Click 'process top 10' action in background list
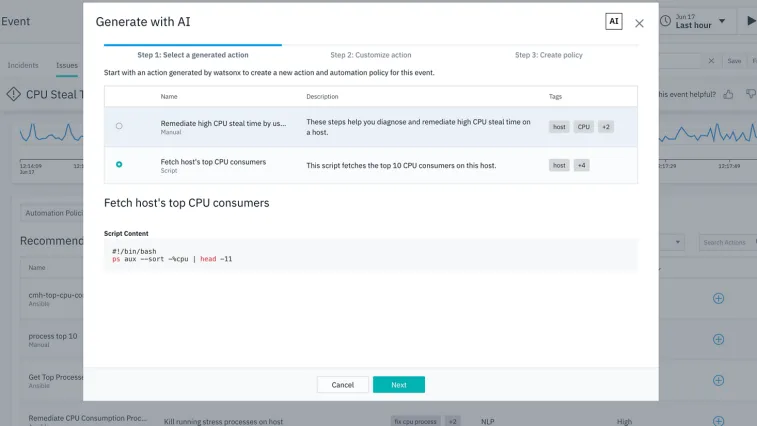The height and width of the screenshot is (426, 757). (53, 336)
